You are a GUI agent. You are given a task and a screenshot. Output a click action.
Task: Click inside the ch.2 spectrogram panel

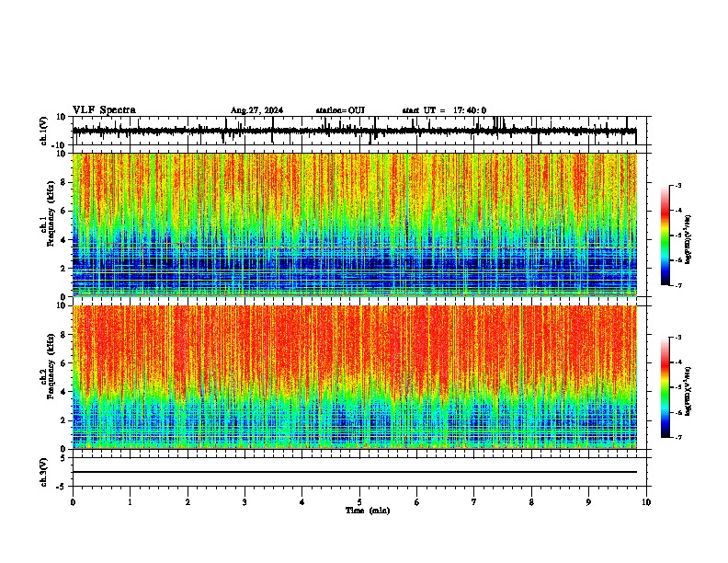point(354,377)
